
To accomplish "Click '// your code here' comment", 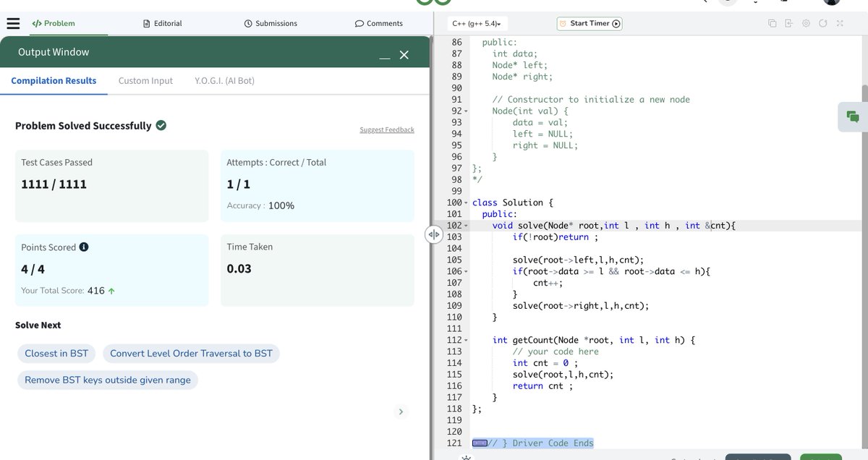I will (x=556, y=352).
